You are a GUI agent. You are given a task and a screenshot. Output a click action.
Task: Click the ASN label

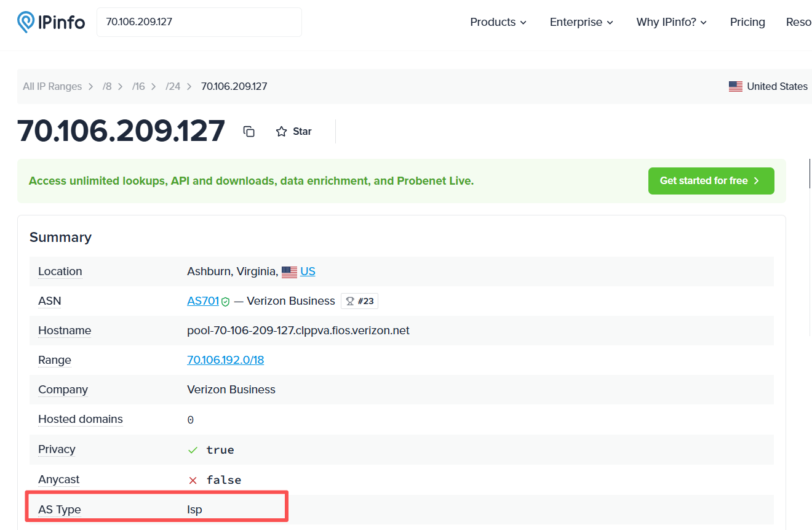tap(50, 301)
